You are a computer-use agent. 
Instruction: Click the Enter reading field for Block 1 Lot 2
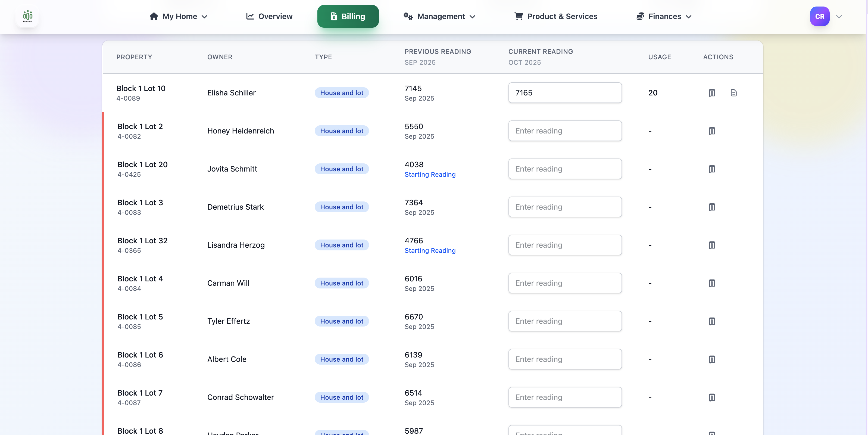tap(565, 131)
